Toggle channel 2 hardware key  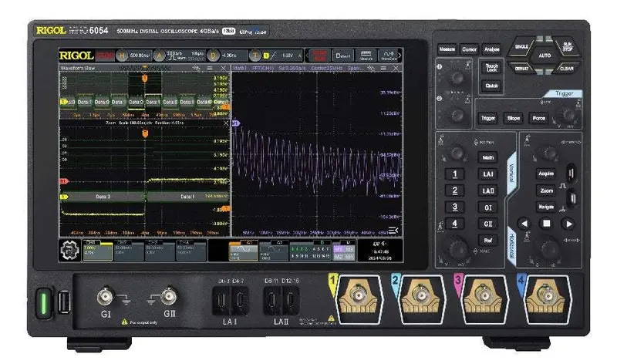[454, 190]
